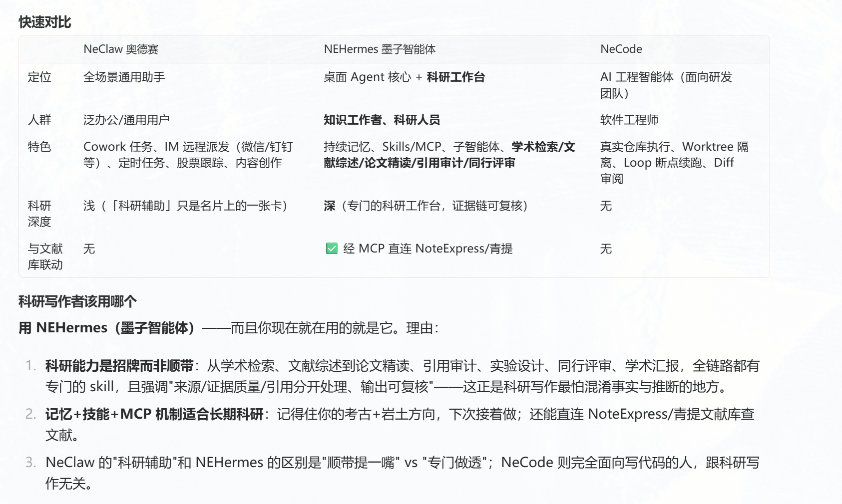
Task: Select the 快速对比 heading
Action: [x=45, y=22]
